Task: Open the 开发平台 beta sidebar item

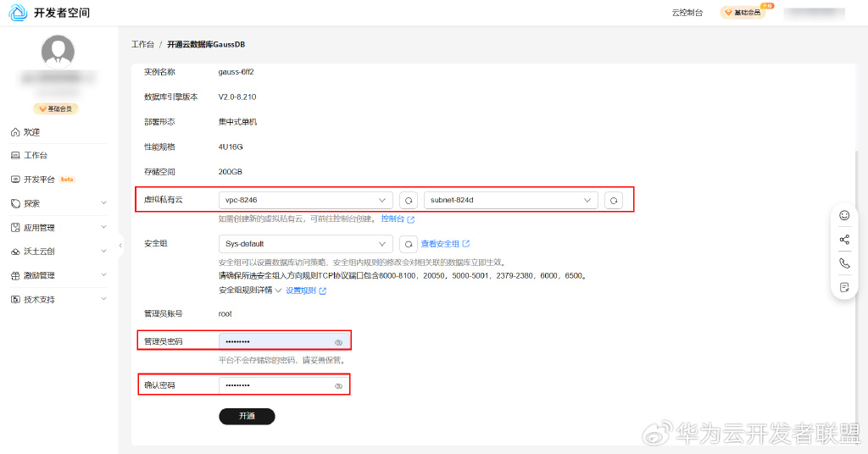Action: 58,180
